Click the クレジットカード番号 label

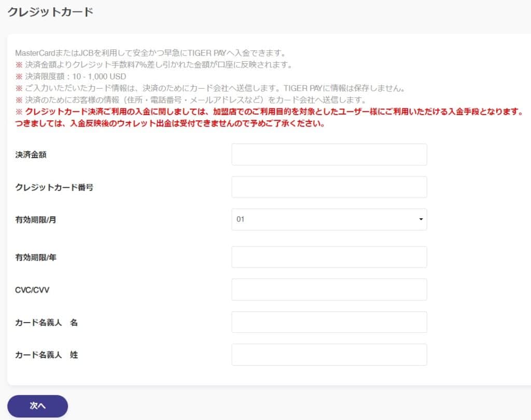click(54, 187)
